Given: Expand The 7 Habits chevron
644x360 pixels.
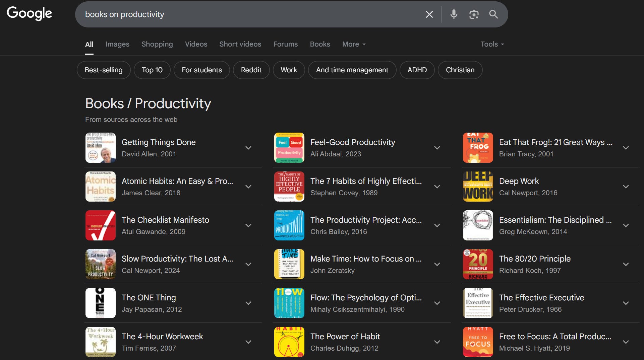Looking at the screenshot, I should tap(437, 187).
